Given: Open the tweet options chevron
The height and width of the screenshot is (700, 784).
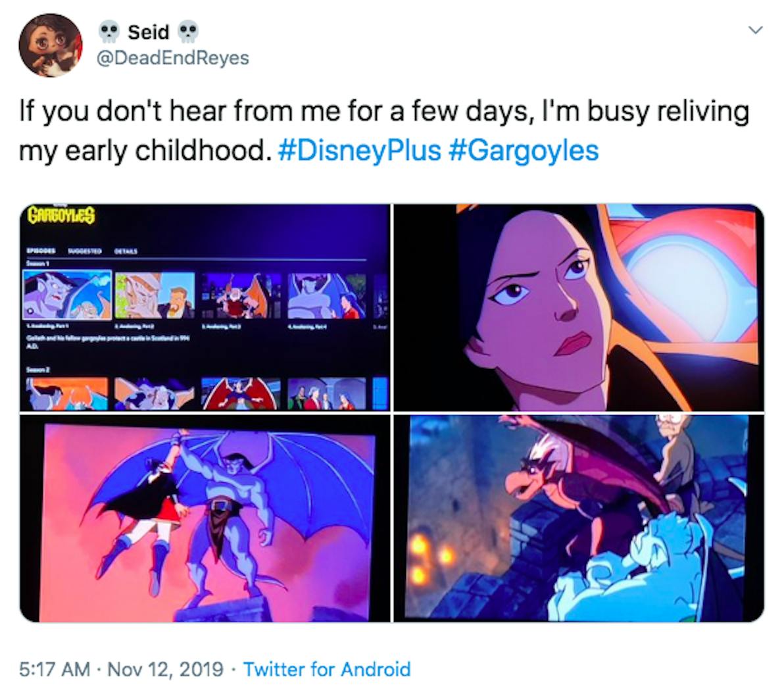Looking at the screenshot, I should 755,30.
